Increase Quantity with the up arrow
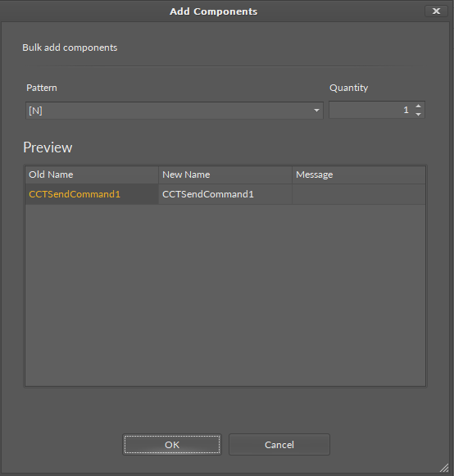The width and height of the screenshot is (454, 476). pyautogui.click(x=418, y=106)
